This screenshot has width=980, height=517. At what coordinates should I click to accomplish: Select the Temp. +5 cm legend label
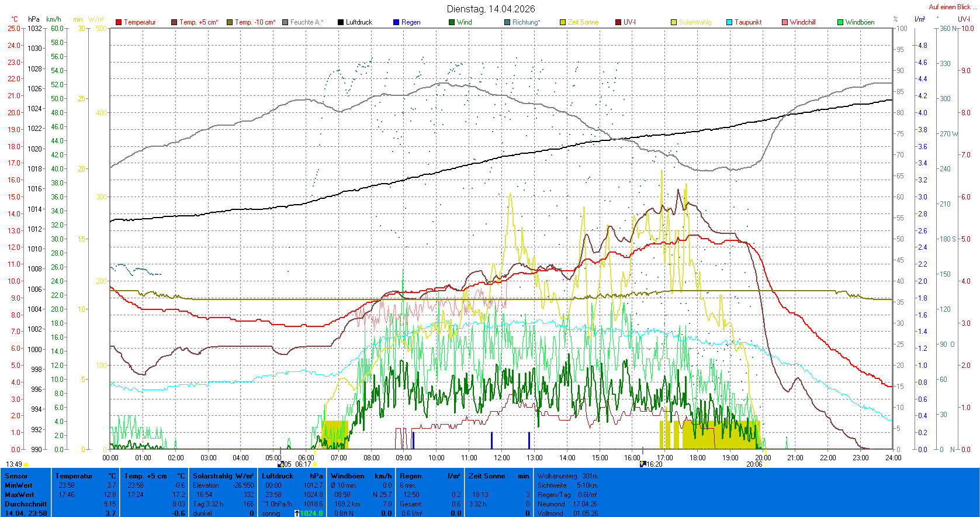[x=198, y=22]
